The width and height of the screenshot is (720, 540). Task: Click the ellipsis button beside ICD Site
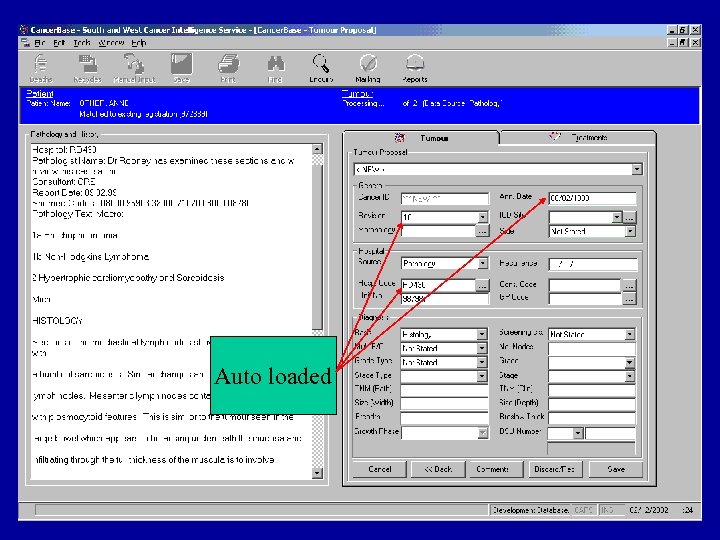pyautogui.click(x=630, y=217)
